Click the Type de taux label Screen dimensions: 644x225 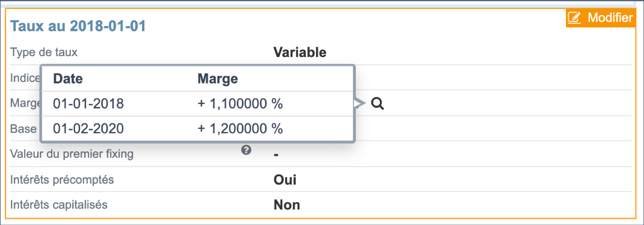(44, 52)
